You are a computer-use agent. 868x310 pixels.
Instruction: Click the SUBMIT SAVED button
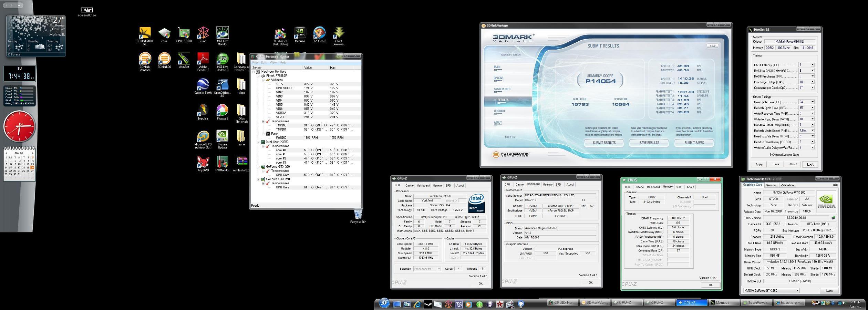pos(694,143)
